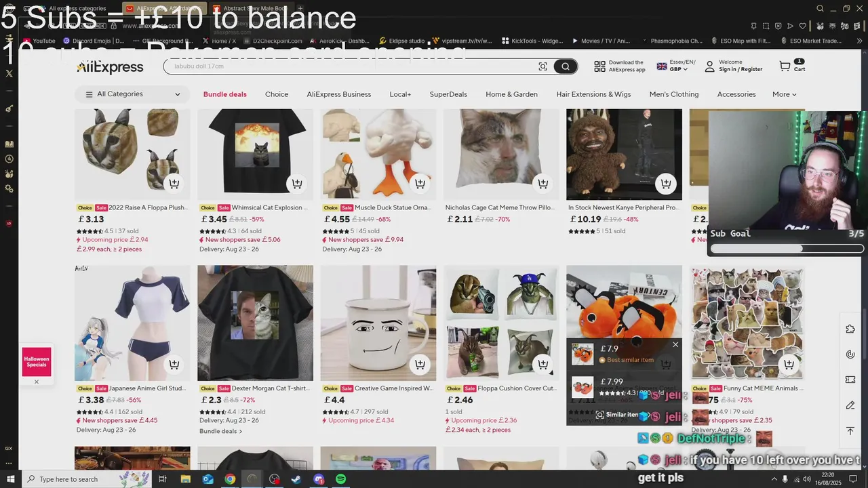This screenshot has height=488, width=868.
Task: Add Nicolas Cage Cat Pillow to cart
Action: click(x=542, y=184)
